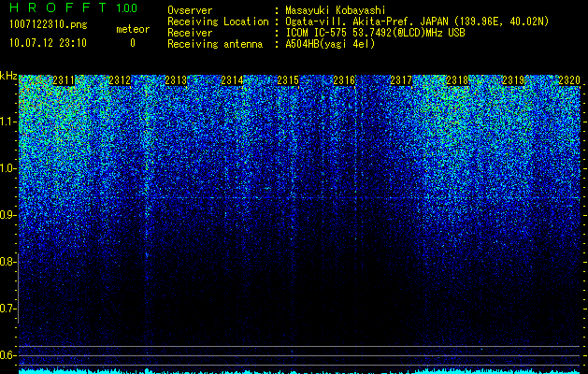This screenshot has height=374, width=588.
Task: Click the 2316 time marker
Action: pos(344,80)
